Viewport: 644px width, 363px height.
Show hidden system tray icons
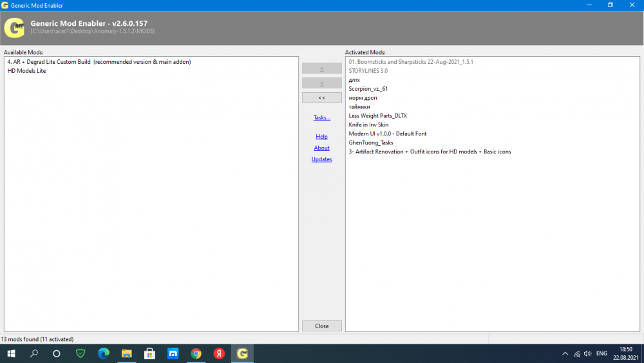point(565,353)
